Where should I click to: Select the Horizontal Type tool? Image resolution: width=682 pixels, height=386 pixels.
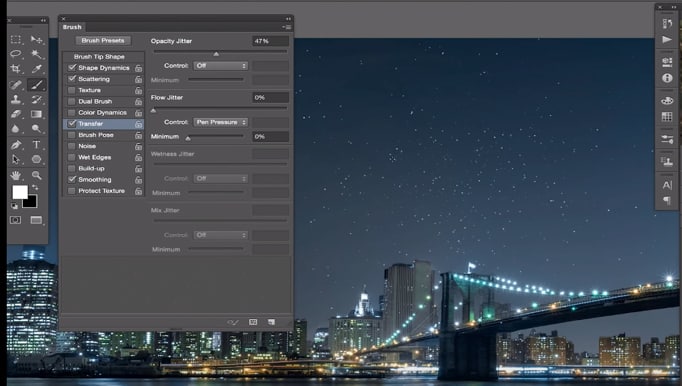click(x=37, y=144)
